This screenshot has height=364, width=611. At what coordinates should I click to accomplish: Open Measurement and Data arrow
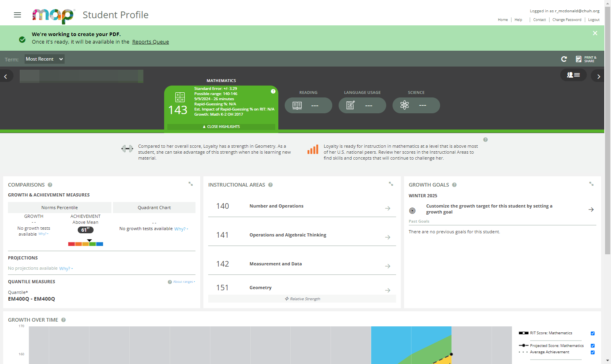[388, 266]
